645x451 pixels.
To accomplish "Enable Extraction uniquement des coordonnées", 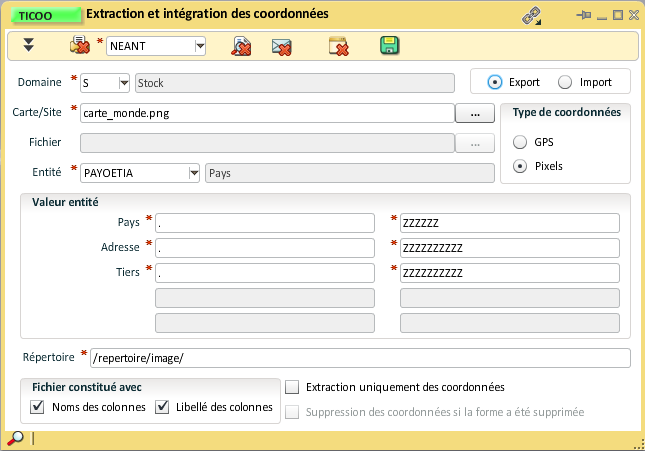I will point(292,386).
